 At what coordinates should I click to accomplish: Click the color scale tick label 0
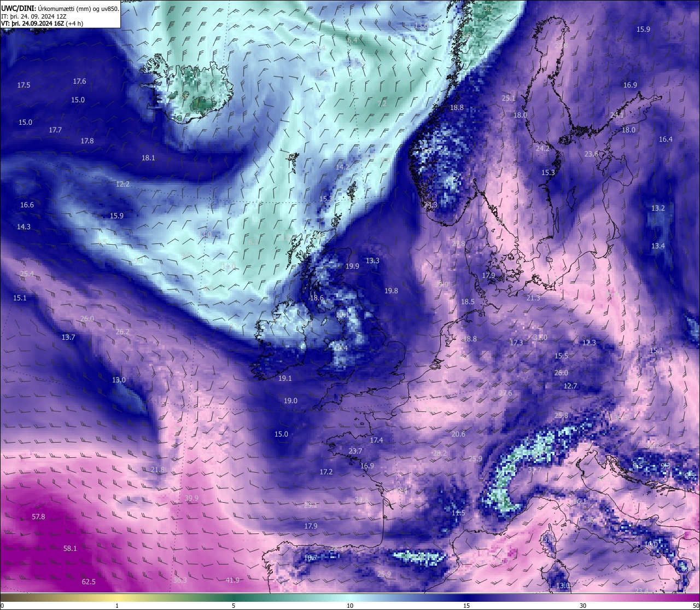click(x=2, y=606)
